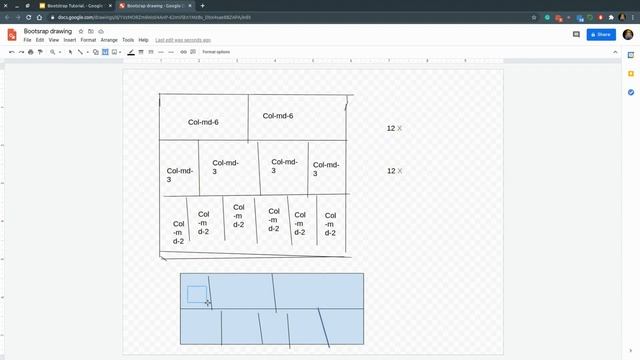The width and height of the screenshot is (640, 360).
Task: Expand the side panel arrow at bottom right
Action: [x=631, y=351]
